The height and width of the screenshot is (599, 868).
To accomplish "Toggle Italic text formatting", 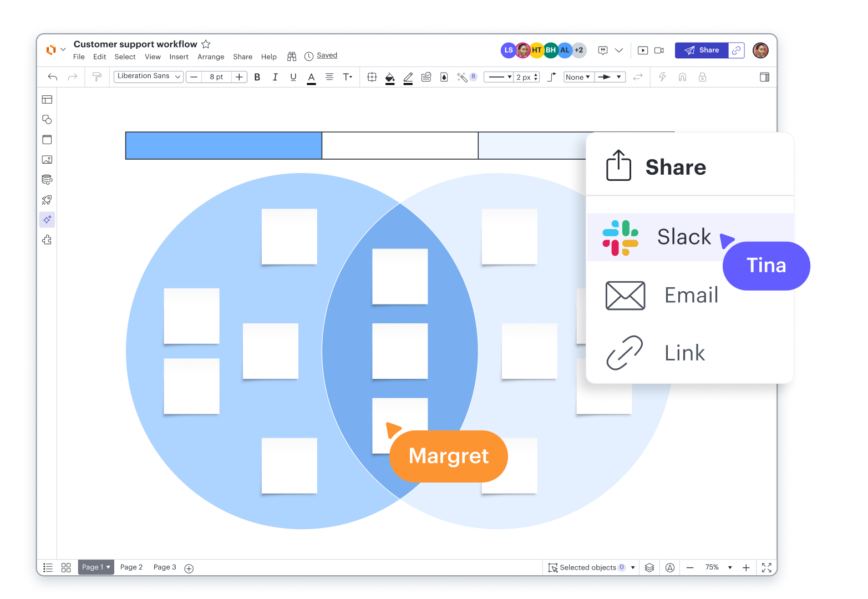I will click(275, 77).
